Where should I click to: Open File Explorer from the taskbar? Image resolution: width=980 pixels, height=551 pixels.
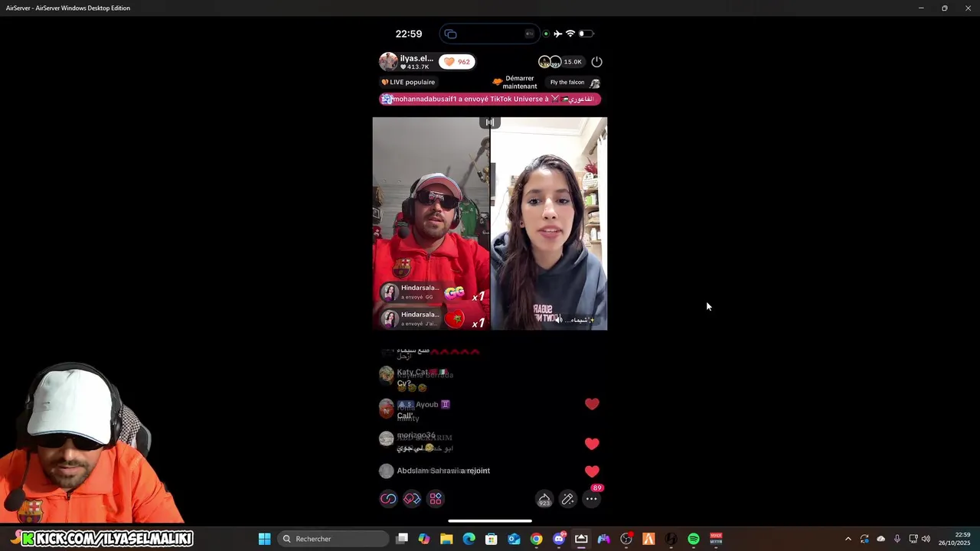point(446,539)
